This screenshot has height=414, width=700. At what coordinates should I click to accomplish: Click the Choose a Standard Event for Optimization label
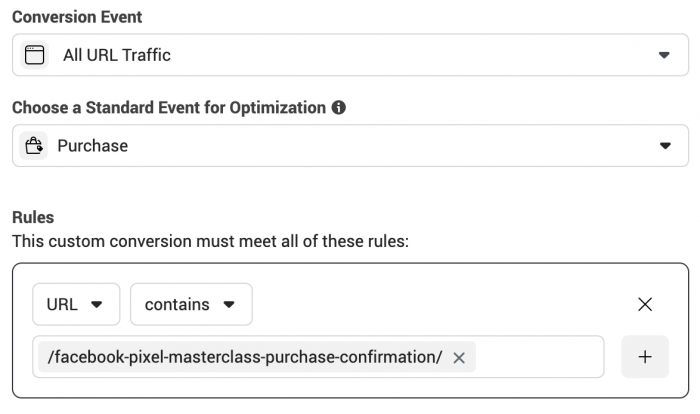click(169, 108)
